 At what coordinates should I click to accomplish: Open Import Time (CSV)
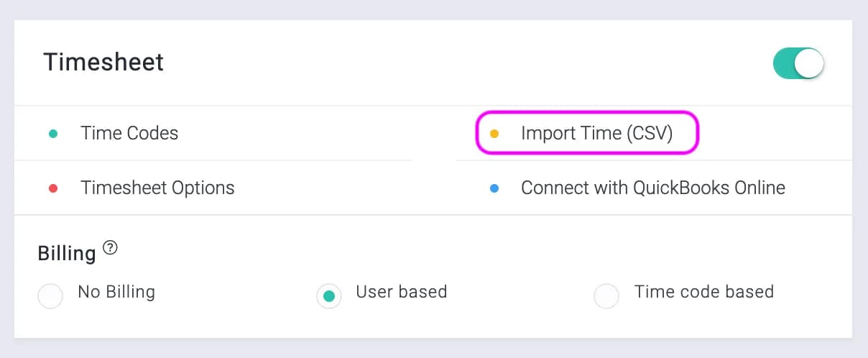596,133
